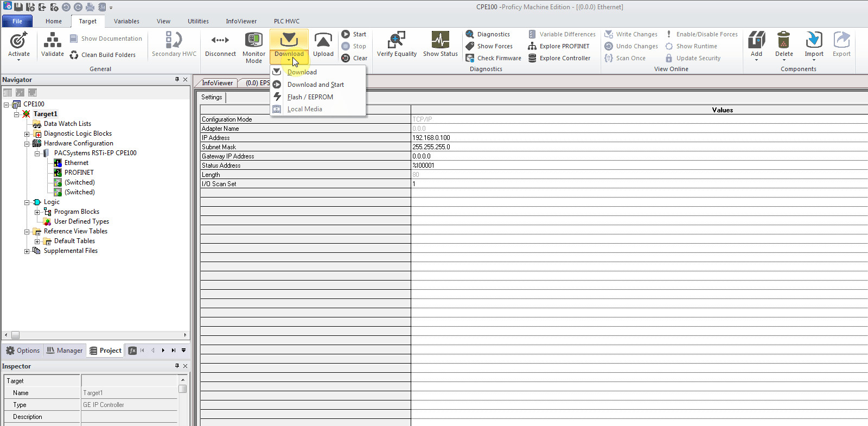This screenshot has width=868, height=426.
Task: Expand Diagnostic Logic Blocks node
Action: [x=27, y=133]
